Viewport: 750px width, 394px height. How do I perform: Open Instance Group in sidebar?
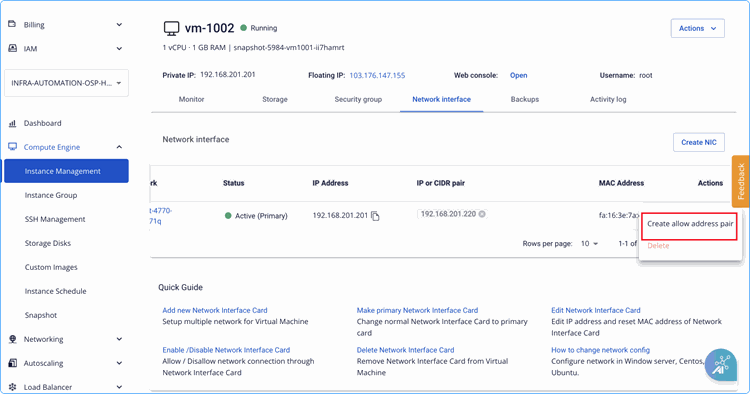[x=51, y=195]
